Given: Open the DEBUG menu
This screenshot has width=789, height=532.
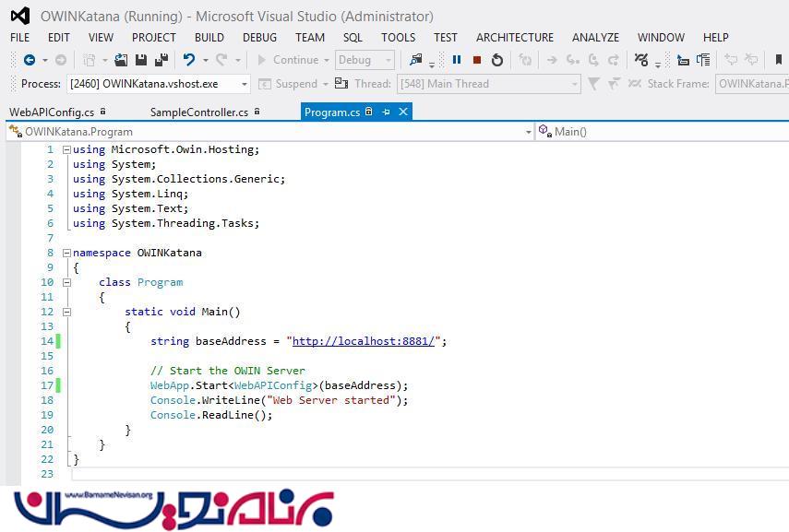Looking at the screenshot, I should pyautogui.click(x=259, y=38).
